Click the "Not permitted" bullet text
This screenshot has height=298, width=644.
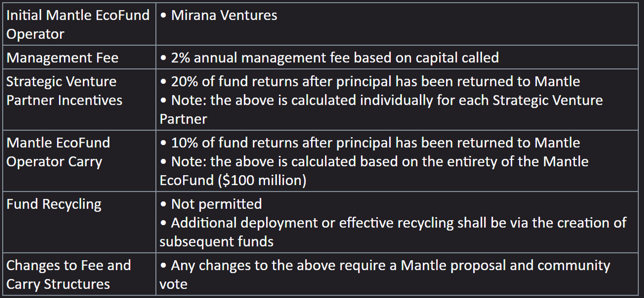pyautogui.click(x=216, y=204)
